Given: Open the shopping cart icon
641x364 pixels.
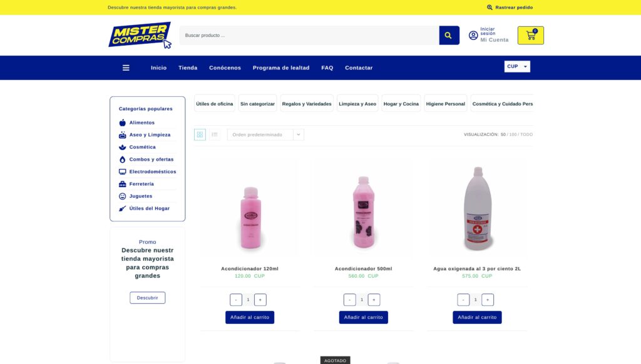Looking at the screenshot, I should pos(531,36).
